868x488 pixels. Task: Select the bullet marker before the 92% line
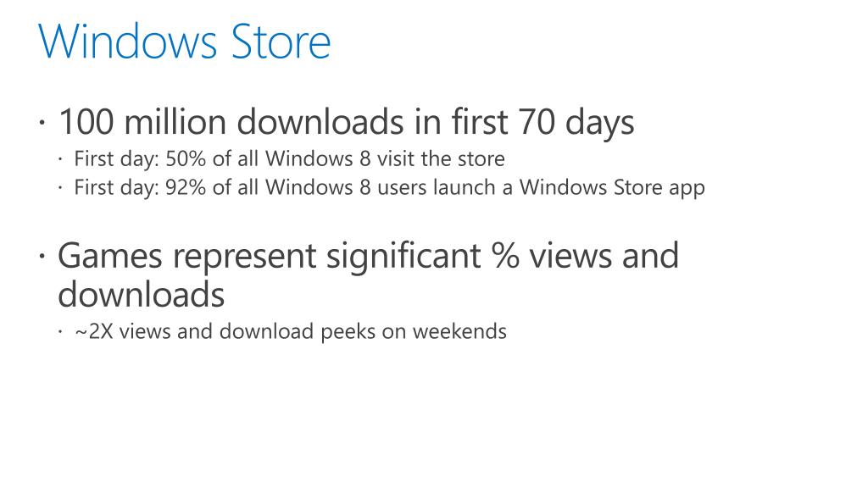(x=61, y=188)
